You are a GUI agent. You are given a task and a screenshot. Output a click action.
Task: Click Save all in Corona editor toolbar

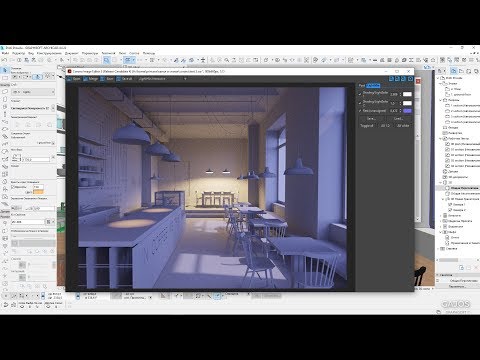coord(124,79)
